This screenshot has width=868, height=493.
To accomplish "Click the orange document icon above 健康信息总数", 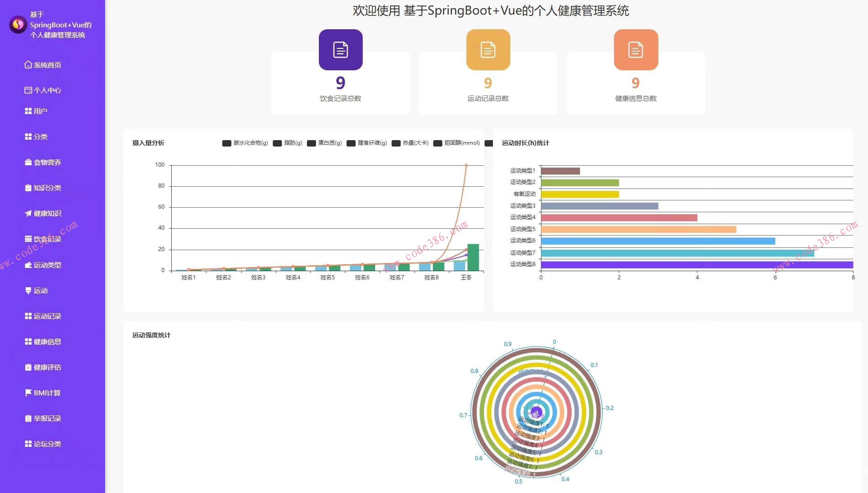I will tap(636, 50).
